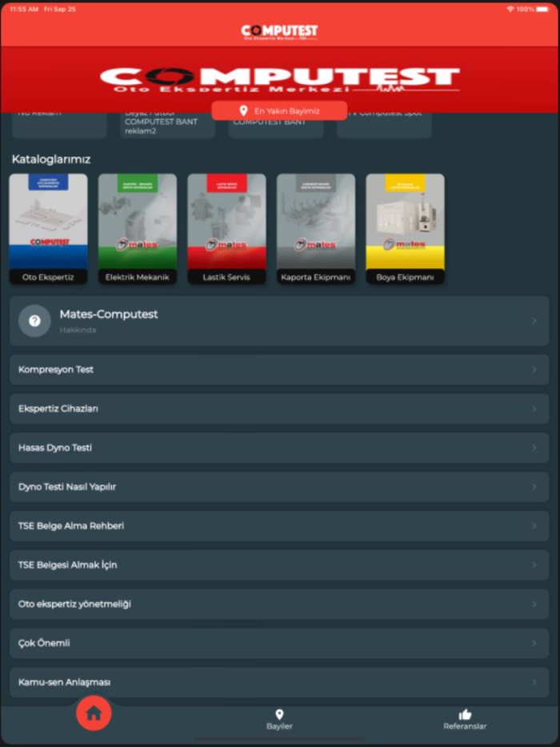Image resolution: width=560 pixels, height=747 pixels.
Task: Select the Çok Önemli row label
Action: pyautogui.click(x=44, y=643)
